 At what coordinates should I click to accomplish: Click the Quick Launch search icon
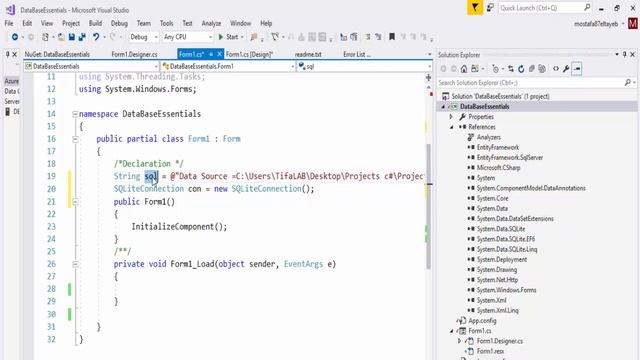[x=587, y=7]
